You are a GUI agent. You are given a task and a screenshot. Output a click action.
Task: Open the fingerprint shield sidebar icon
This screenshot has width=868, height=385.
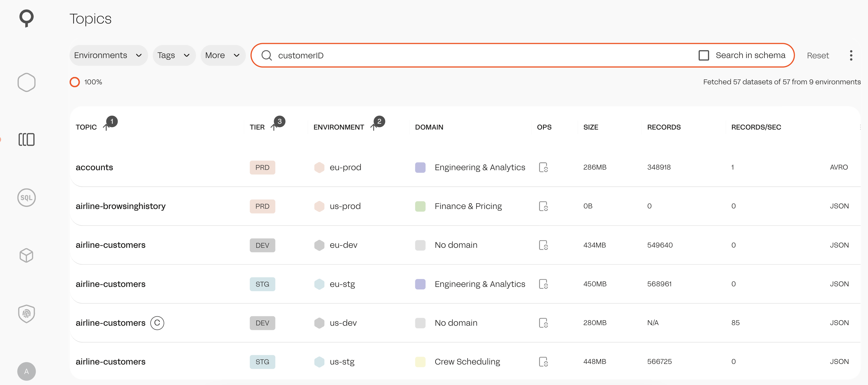pyautogui.click(x=26, y=313)
